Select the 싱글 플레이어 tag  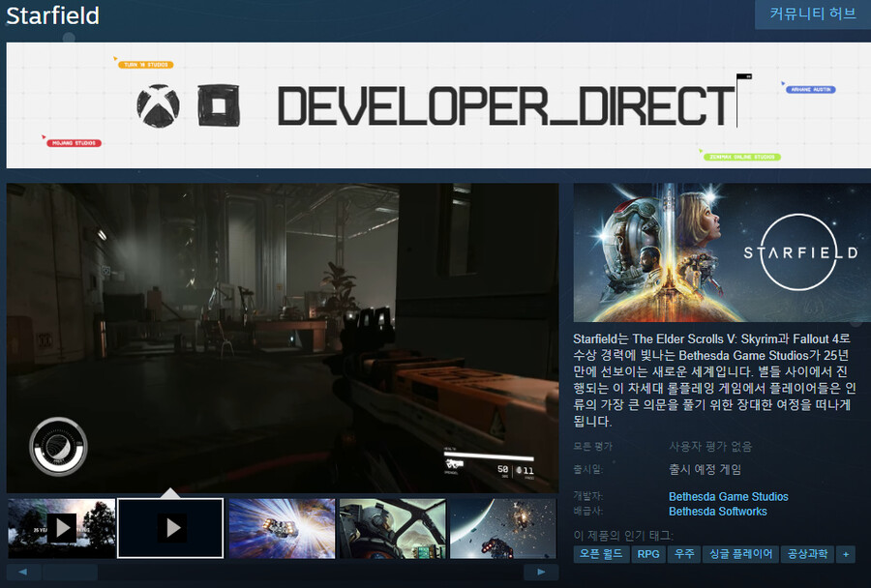740,553
